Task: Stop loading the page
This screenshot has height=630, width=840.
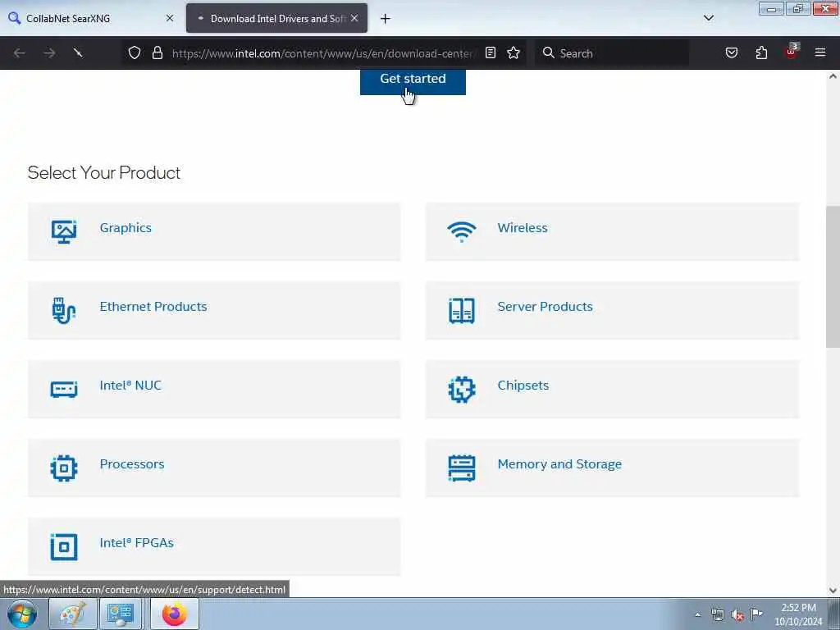Action: [78, 53]
